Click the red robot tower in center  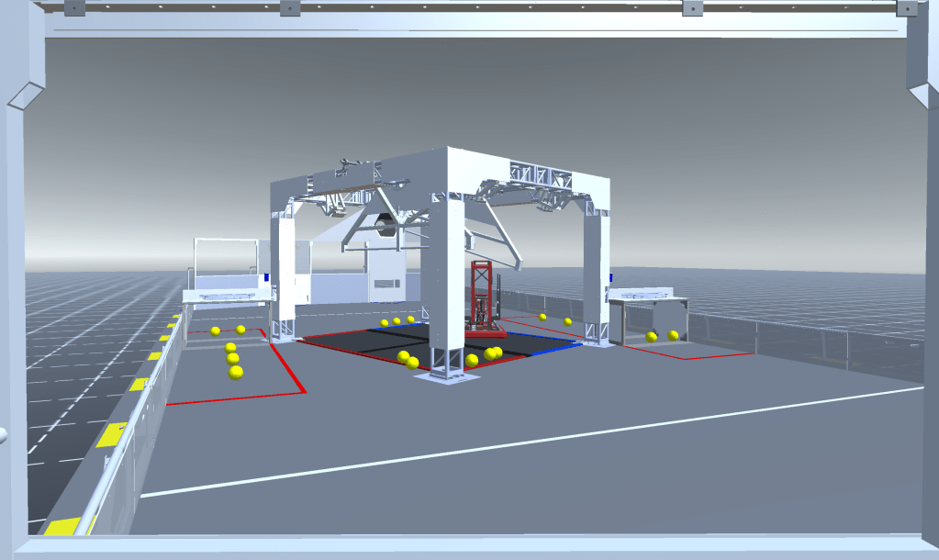coord(482,294)
